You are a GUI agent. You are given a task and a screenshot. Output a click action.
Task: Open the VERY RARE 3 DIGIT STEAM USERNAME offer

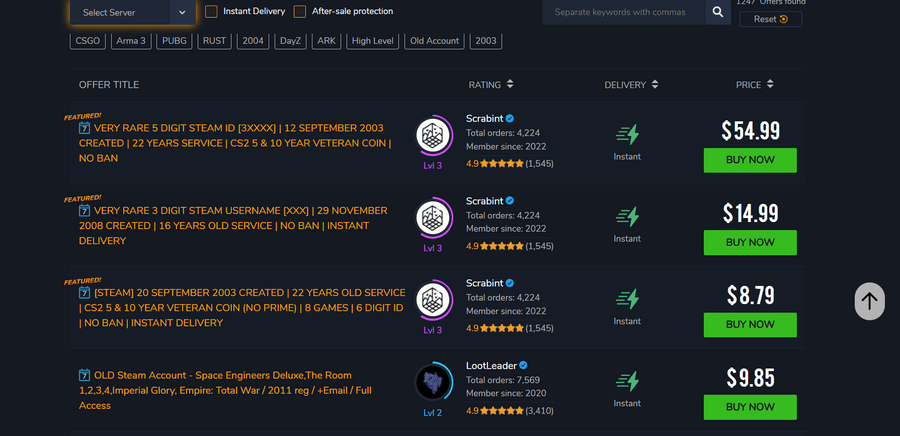[x=233, y=225]
